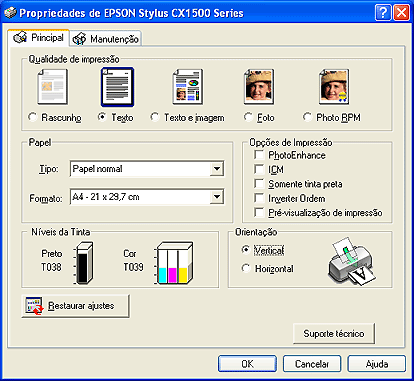This screenshot has height=381, width=414.
Task: Click the Cancelar button
Action: tap(312, 364)
